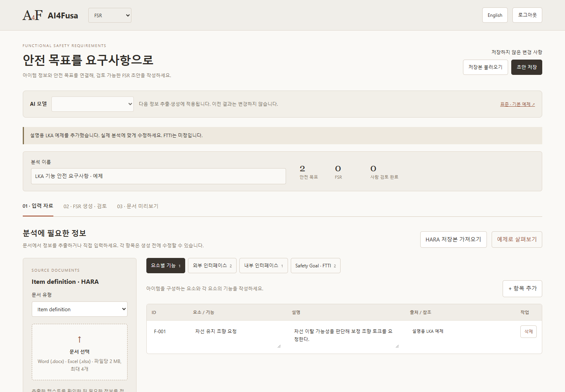Click the 출처 / 참조 column header
Viewport: 565px width, 392px height.
(421, 312)
